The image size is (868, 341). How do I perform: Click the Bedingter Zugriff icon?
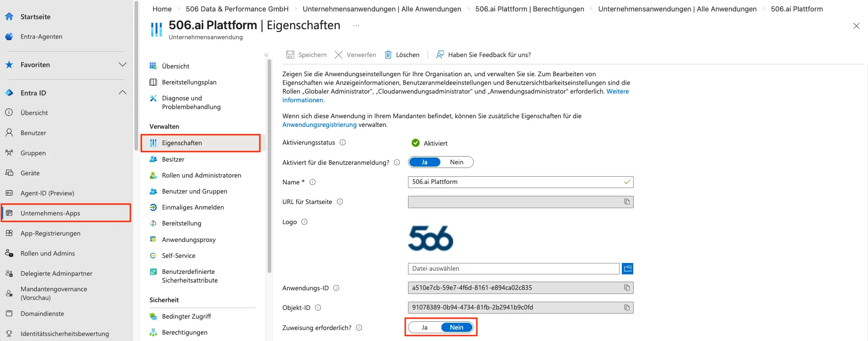153,316
